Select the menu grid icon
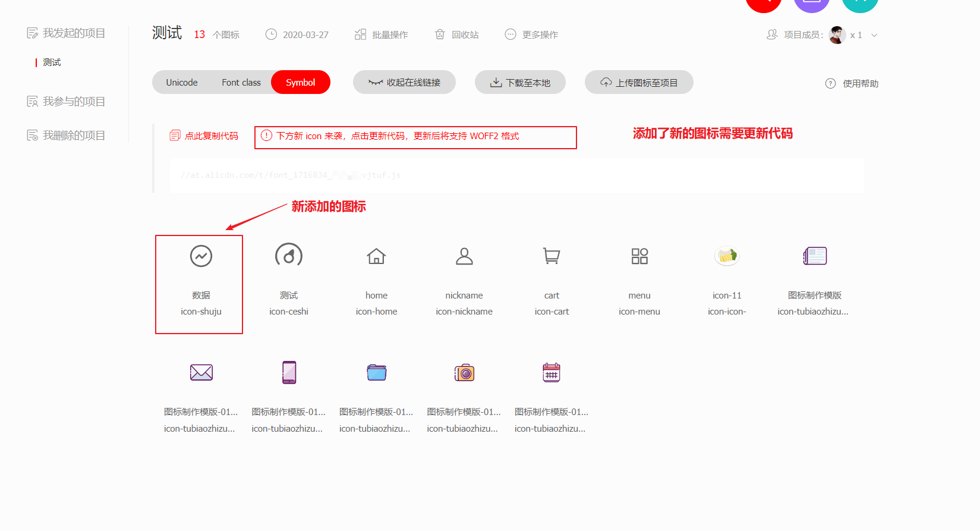The image size is (980, 531). tap(639, 256)
